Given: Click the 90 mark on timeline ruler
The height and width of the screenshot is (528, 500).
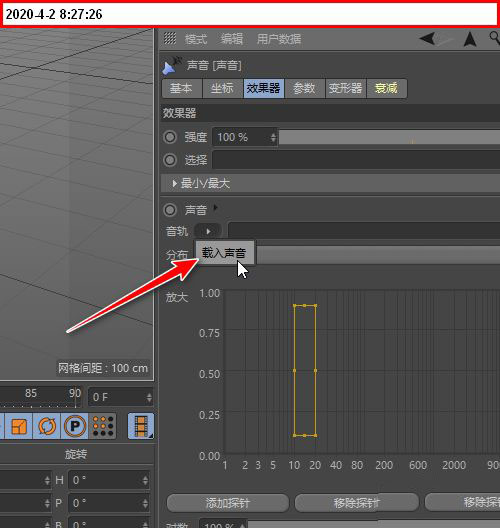Looking at the screenshot, I should (x=75, y=393).
